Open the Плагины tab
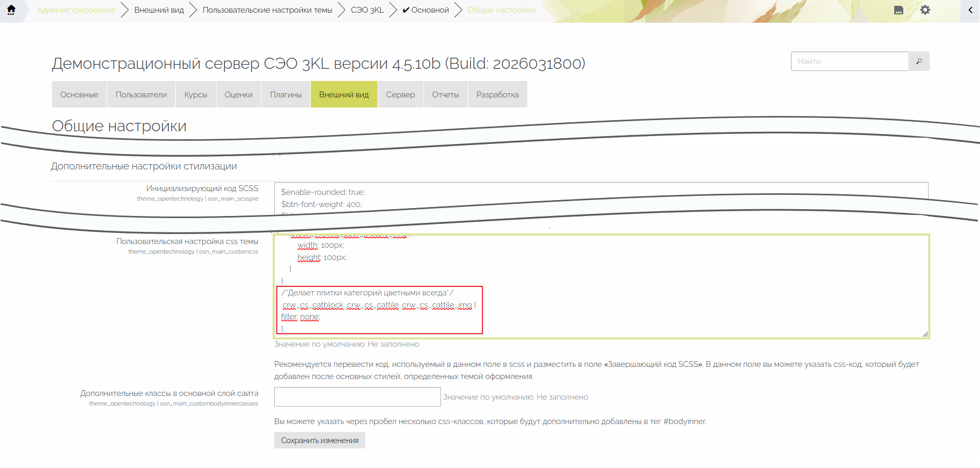 tap(286, 95)
